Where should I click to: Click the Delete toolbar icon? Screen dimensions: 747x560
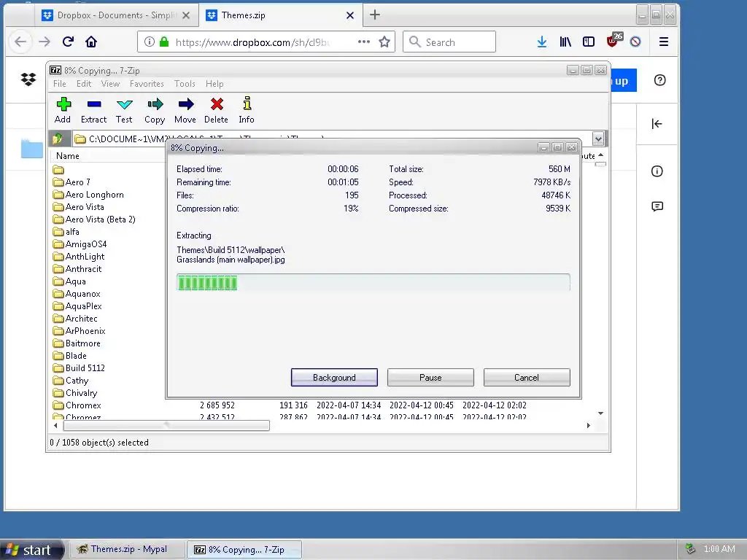click(x=216, y=110)
